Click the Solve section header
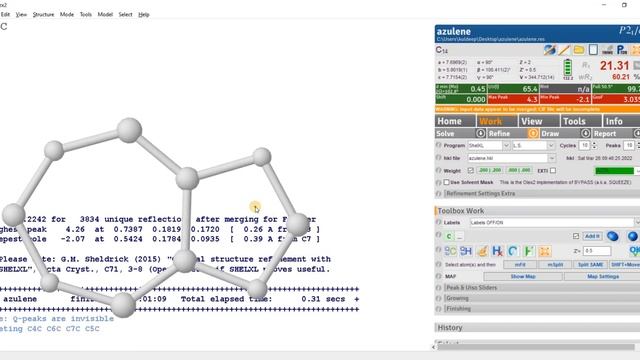 point(455,133)
